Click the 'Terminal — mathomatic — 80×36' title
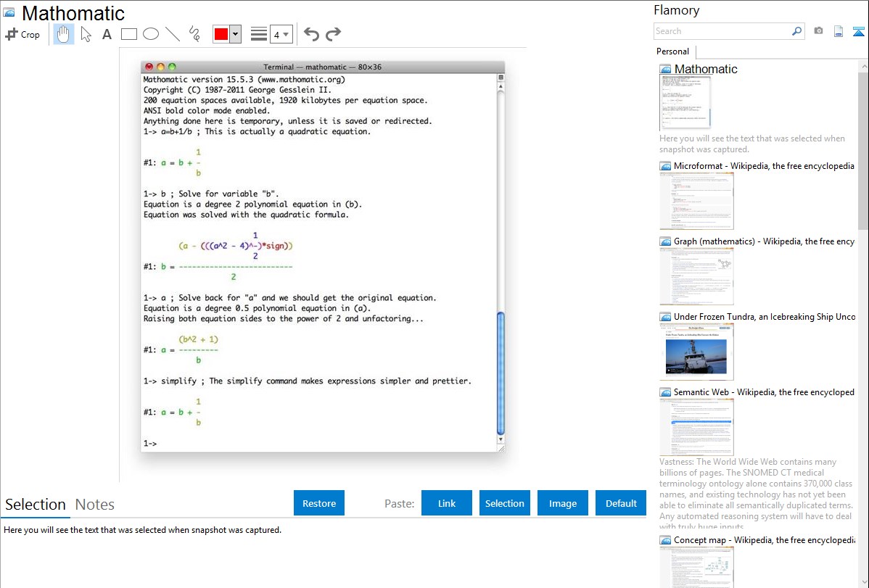 [x=322, y=67]
